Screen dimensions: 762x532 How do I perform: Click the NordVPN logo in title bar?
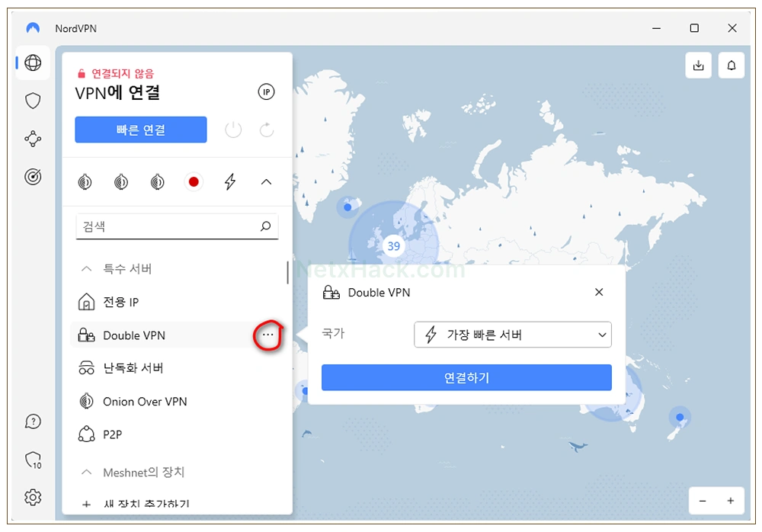33,28
